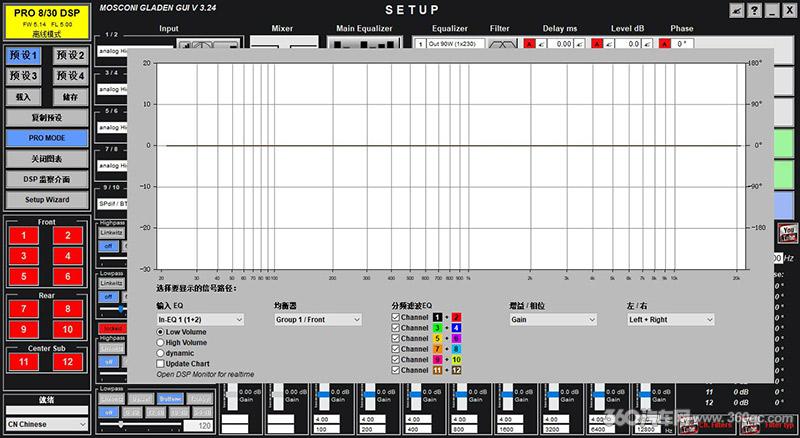Select the Butterw filter type in bottom Lowpass

pyautogui.click(x=169, y=399)
